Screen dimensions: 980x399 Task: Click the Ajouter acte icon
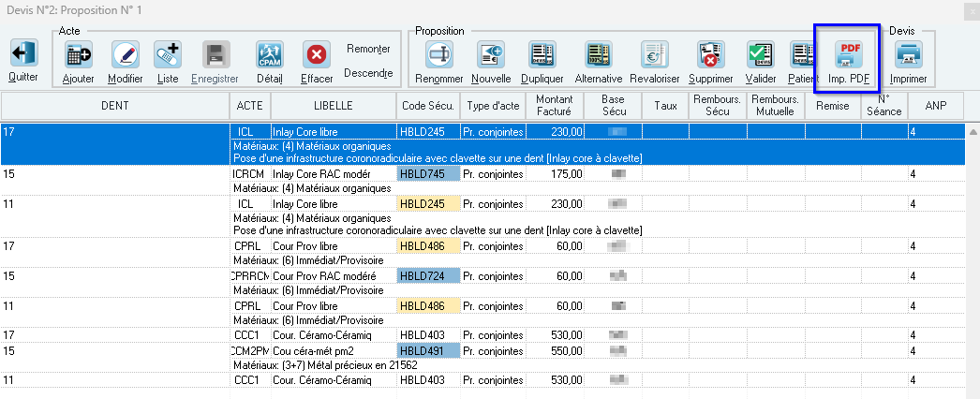pyautogui.click(x=79, y=55)
